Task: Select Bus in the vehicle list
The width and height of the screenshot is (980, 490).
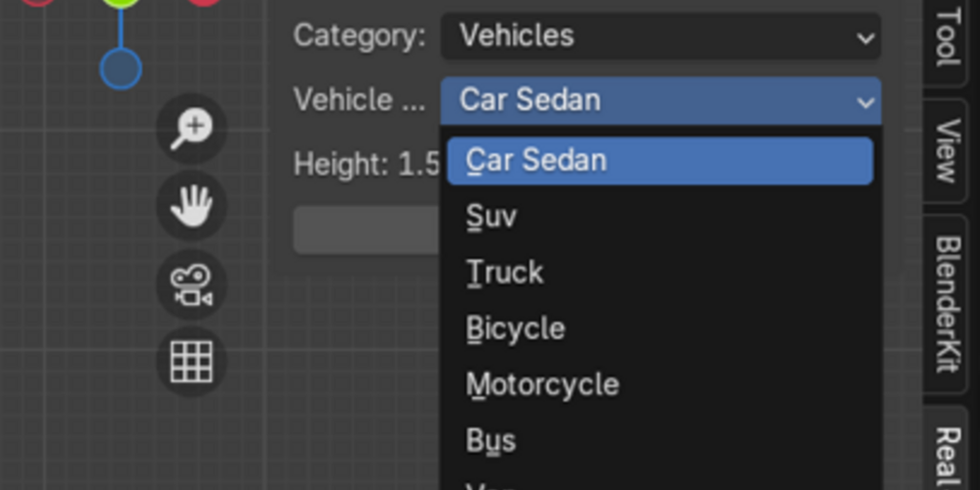Action: pyautogui.click(x=490, y=440)
